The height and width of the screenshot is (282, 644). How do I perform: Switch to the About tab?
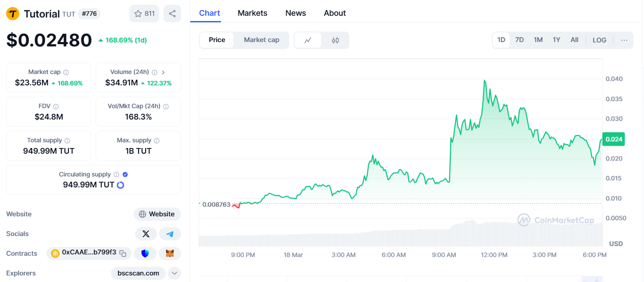pos(335,13)
